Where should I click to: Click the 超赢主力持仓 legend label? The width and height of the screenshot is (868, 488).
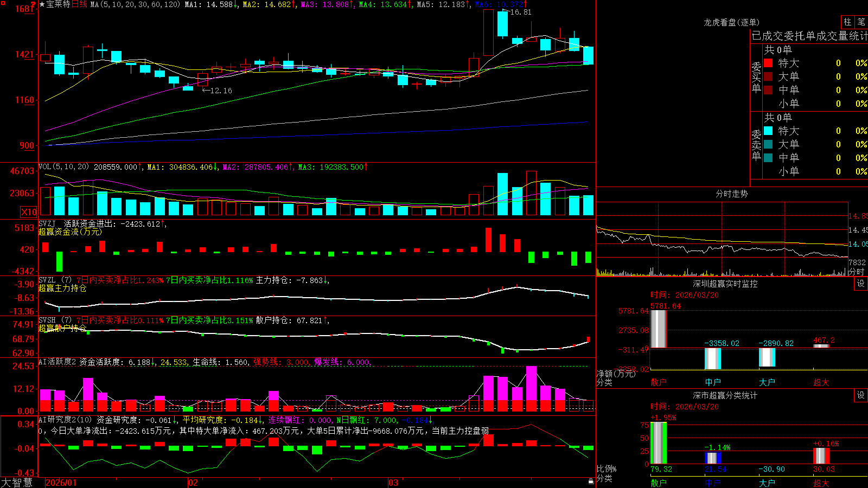tap(62, 288)
